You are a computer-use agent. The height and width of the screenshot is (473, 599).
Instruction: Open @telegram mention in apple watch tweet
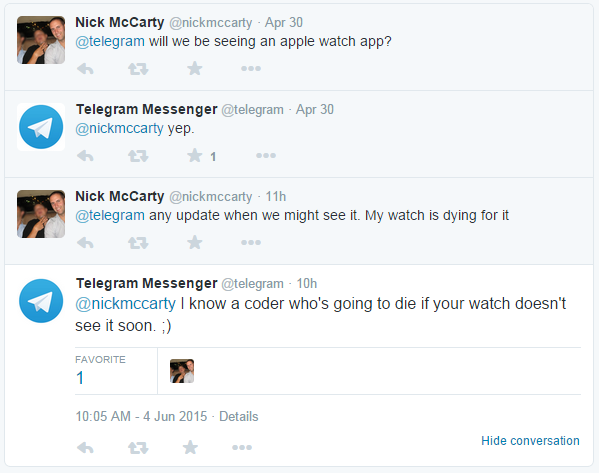110,41
